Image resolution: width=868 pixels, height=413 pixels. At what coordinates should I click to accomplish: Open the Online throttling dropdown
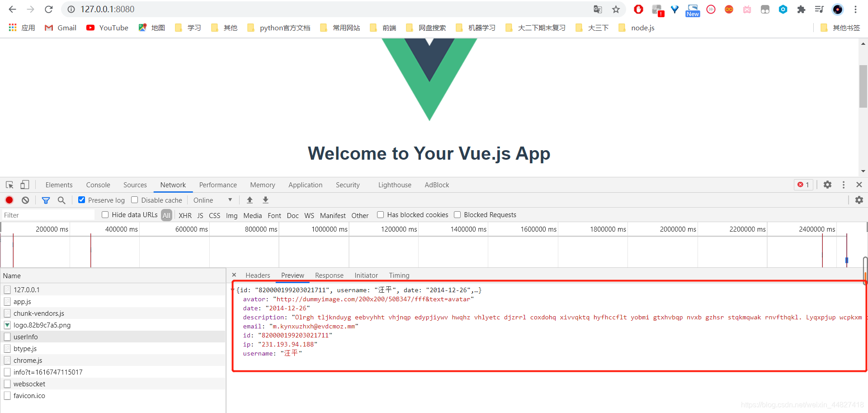pos(212,200)
